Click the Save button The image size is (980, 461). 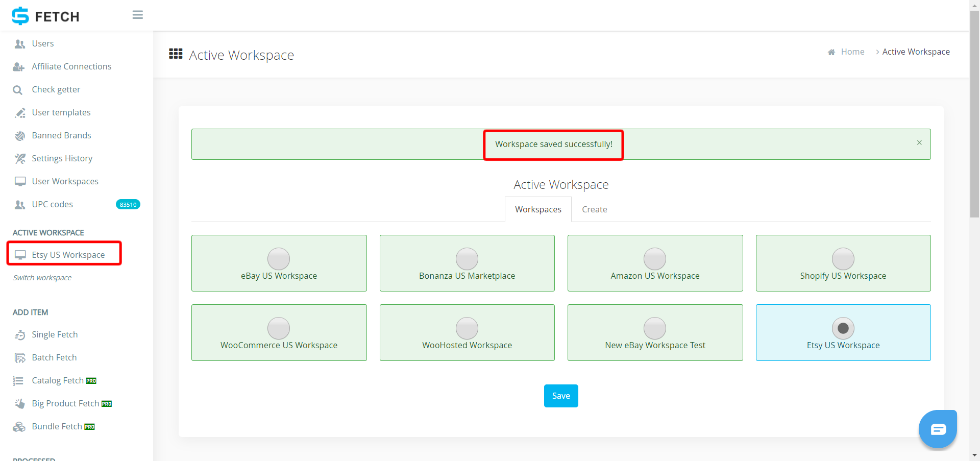561,396
